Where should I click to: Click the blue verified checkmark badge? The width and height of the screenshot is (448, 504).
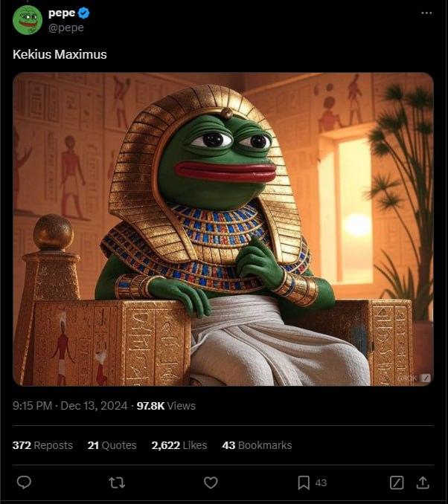84,13
